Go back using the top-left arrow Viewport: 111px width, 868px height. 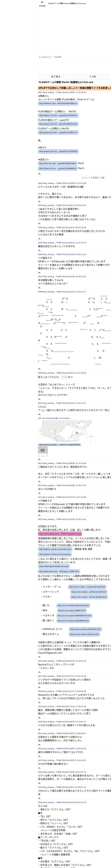[42, 2]
